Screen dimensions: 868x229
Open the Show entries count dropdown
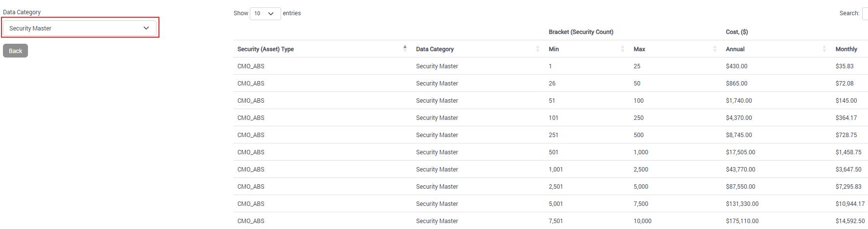point(265,13)
